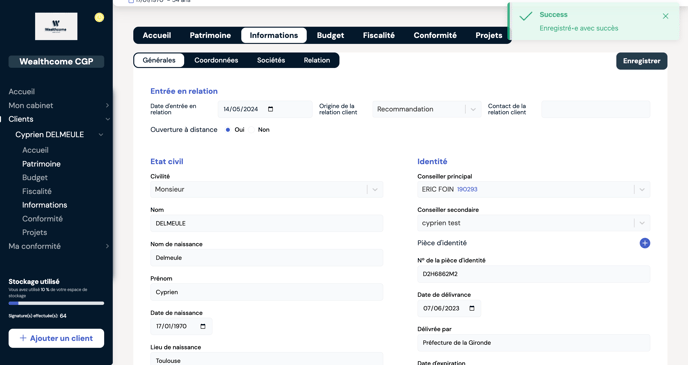Open Patrimoine in client sidebar menu
This screenshot has height=365, width=688.
click(41, 164)
